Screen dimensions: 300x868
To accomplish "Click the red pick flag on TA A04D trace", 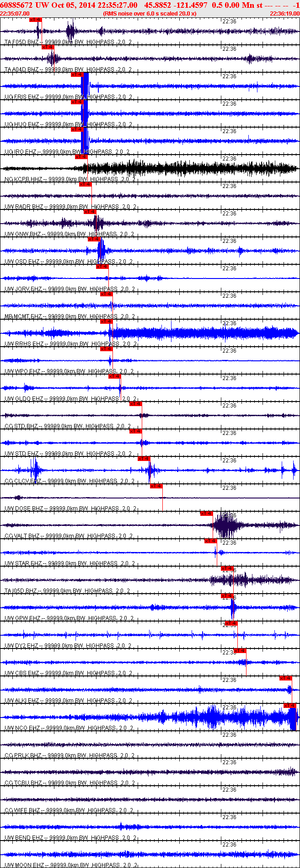I will pos(48,47).
